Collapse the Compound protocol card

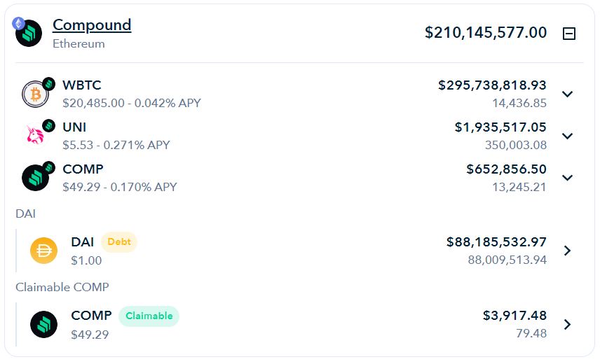pos(568,34)
